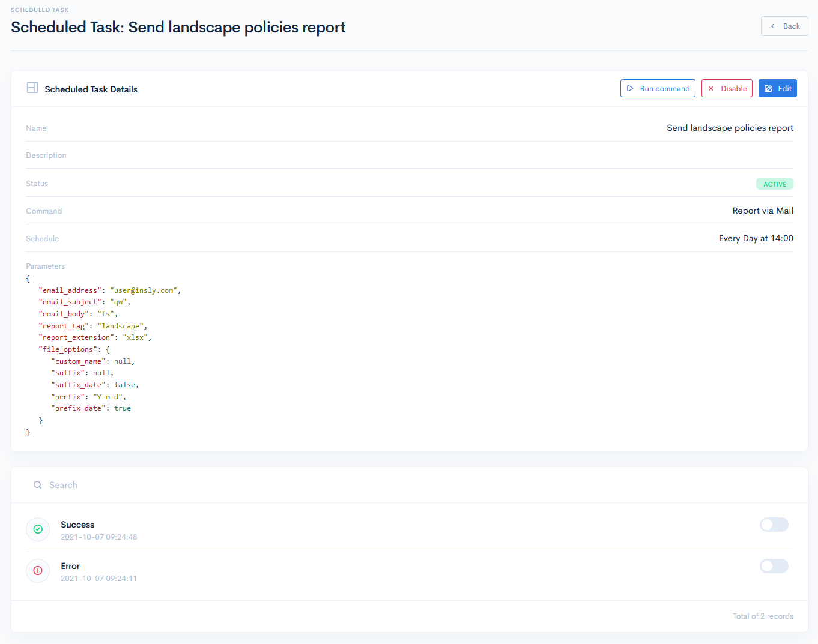Click the user@insly.com email value

tap(144, 290)
